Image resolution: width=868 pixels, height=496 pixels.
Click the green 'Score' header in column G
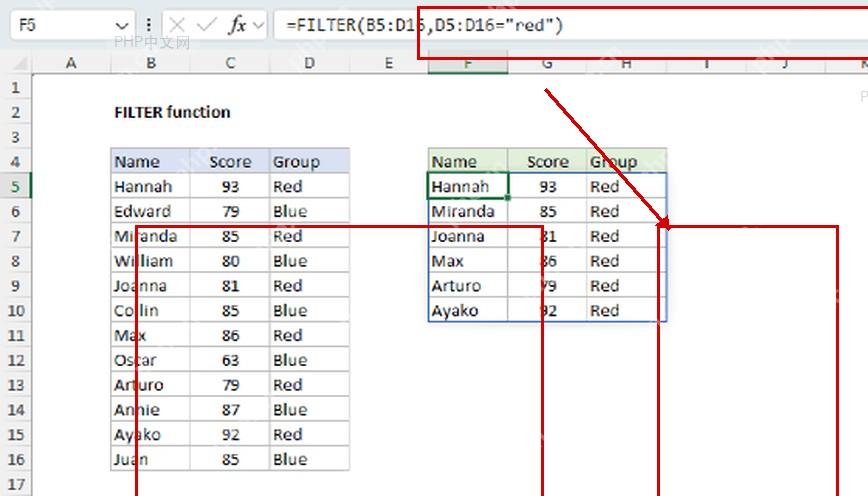547,162
